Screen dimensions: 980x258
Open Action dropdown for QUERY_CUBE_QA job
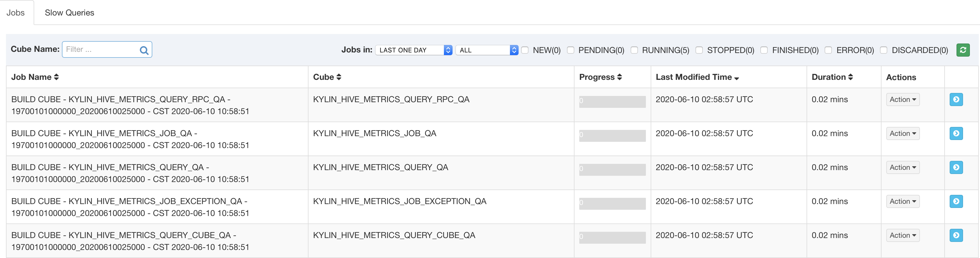click(x=903, y=235)
